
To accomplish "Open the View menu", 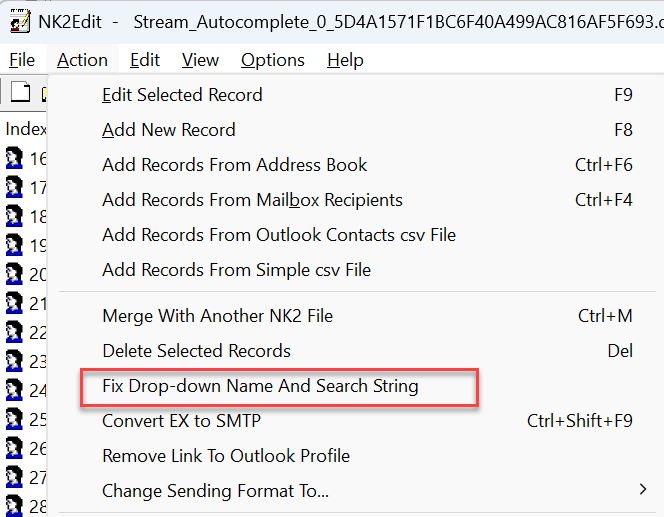I will point(200,60).
